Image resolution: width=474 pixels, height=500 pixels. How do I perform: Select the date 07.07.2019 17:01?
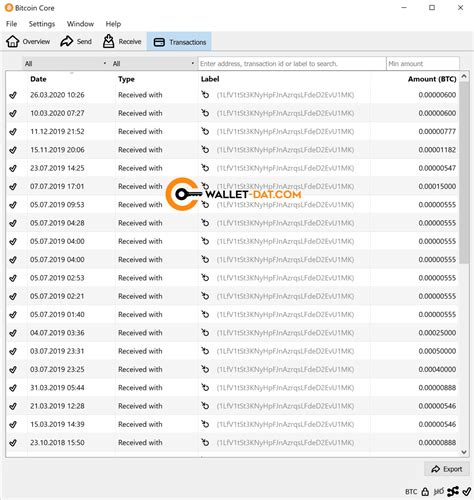(57, 186)
